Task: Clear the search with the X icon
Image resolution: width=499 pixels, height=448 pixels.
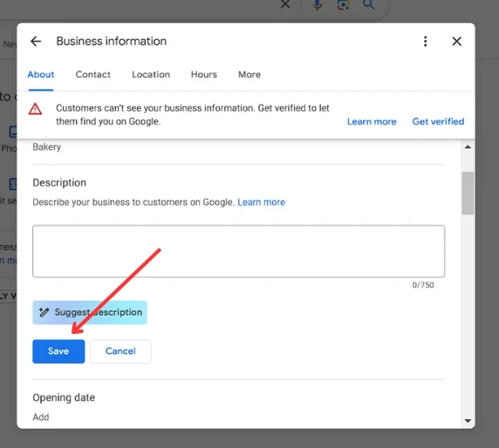Action: point(285,3)
